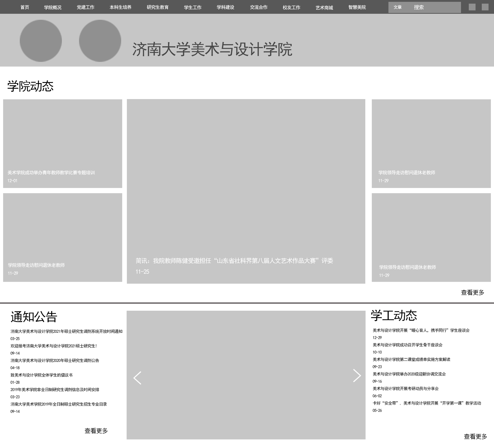Click date 03-25 under the 2021 调剂 notice
494x448 pixels.
point(15,339)
